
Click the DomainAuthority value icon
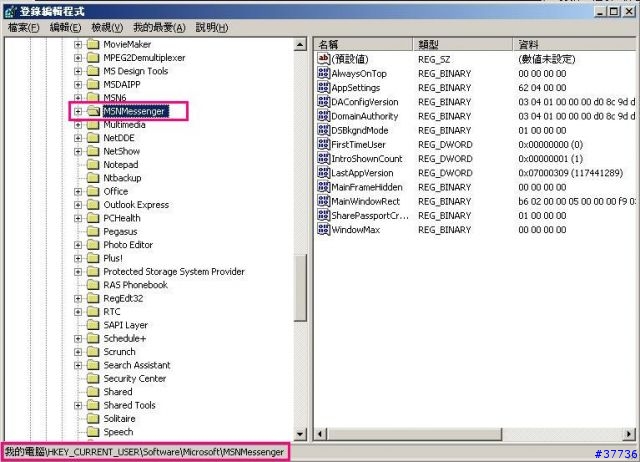pos(323,116)
